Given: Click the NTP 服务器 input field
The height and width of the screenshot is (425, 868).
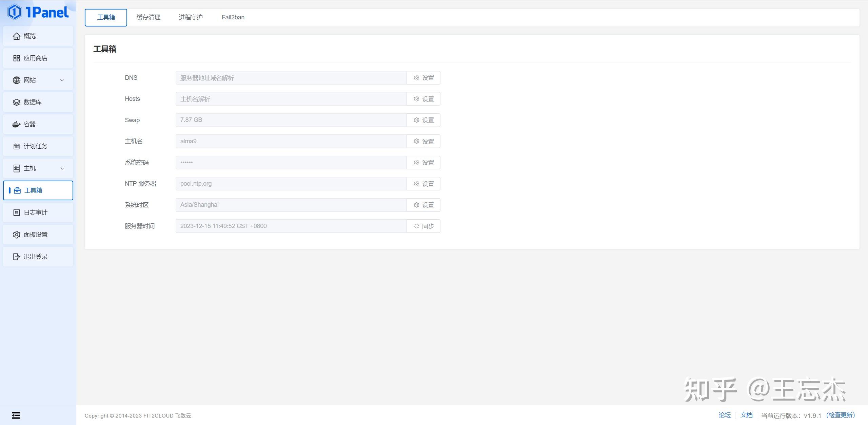Looking at the screenshot, I should click(291, 184).
